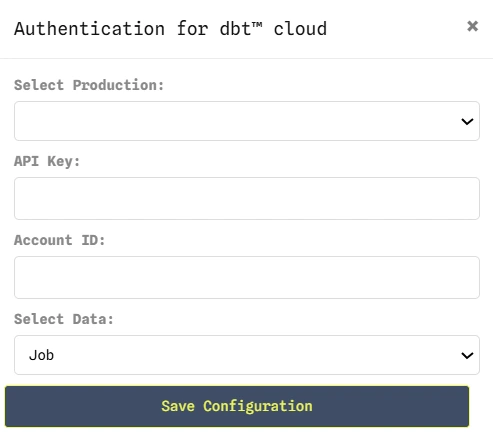Select the 'Job' value text
This screenshot has width=493, height=442.
coord(41,355)
